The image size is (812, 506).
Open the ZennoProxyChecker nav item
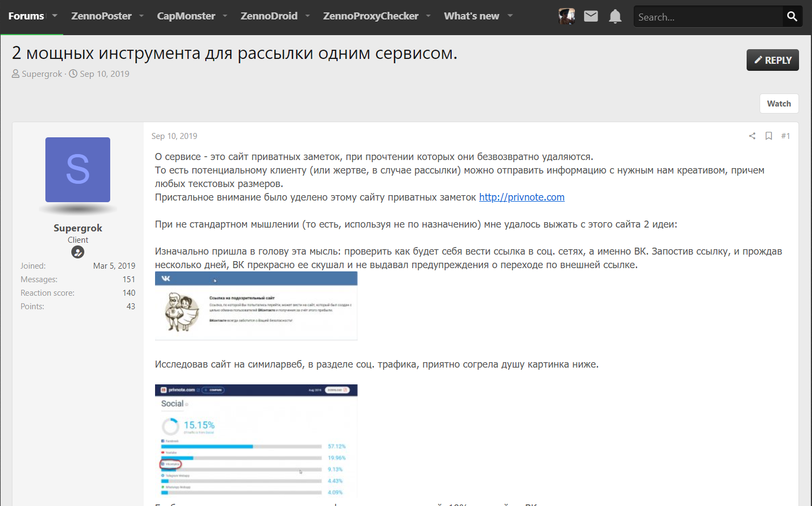[x=371, y=16]
